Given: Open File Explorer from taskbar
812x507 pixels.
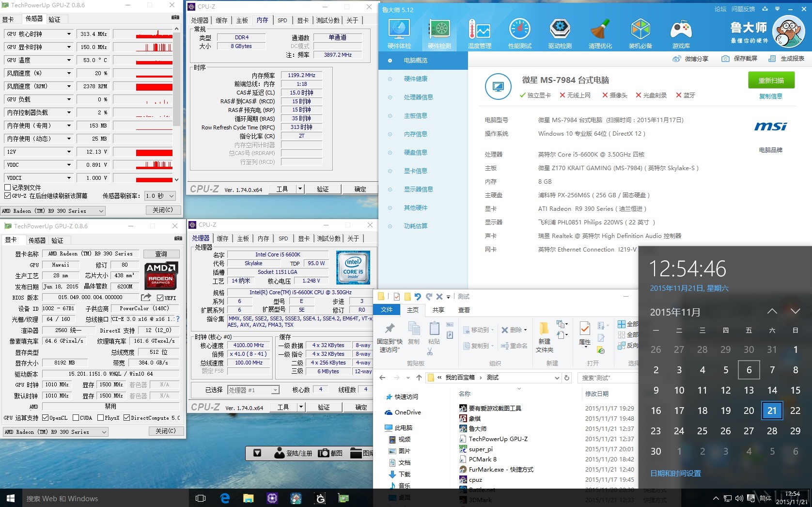Looking at the screenshot, I should [248, 498].
